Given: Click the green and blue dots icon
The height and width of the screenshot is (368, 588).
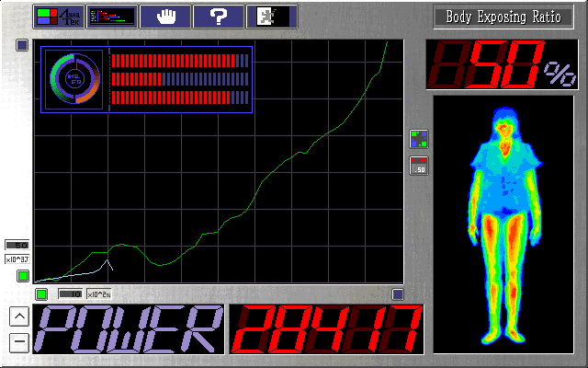Looking at the screenshot, I should click(418, 139).
